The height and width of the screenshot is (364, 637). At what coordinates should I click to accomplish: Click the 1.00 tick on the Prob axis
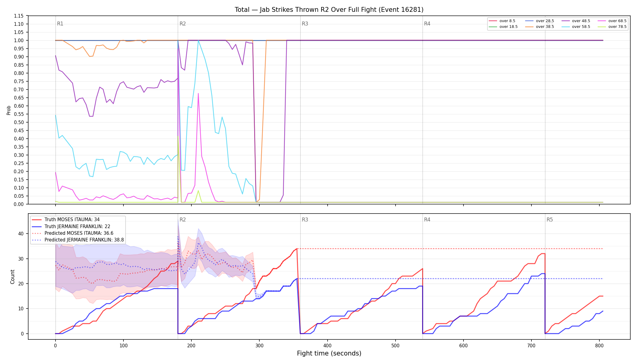pos(19,40)
